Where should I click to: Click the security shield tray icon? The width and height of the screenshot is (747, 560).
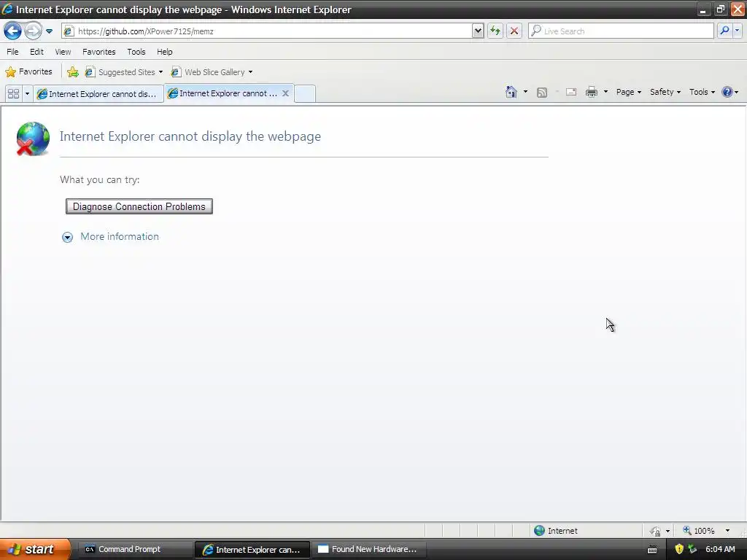[x=679, y=549]
